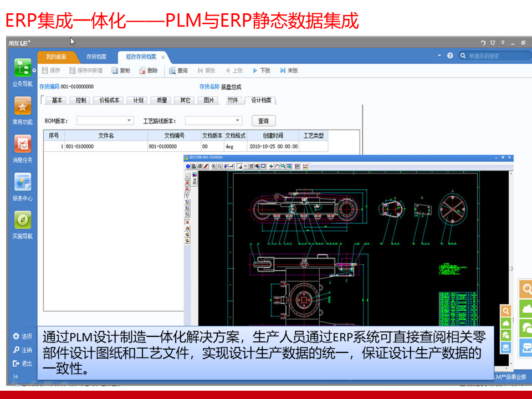Click 退出 to exit the application
This screenshot has width=532, height=399.
[22, 364]
